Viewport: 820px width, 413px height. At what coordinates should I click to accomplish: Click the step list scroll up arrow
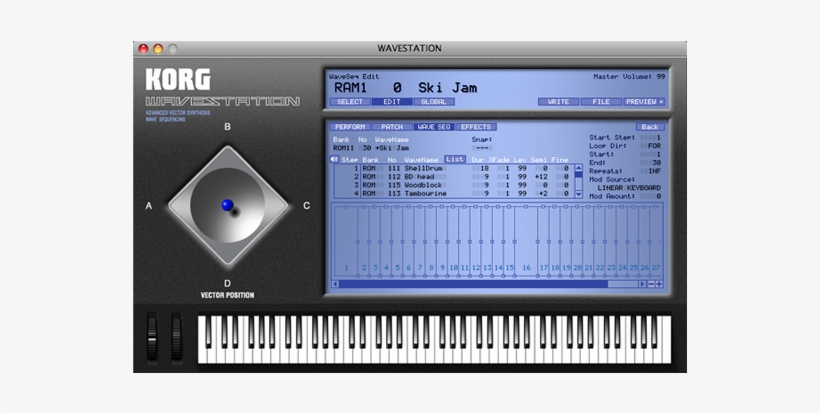[578, 168]
